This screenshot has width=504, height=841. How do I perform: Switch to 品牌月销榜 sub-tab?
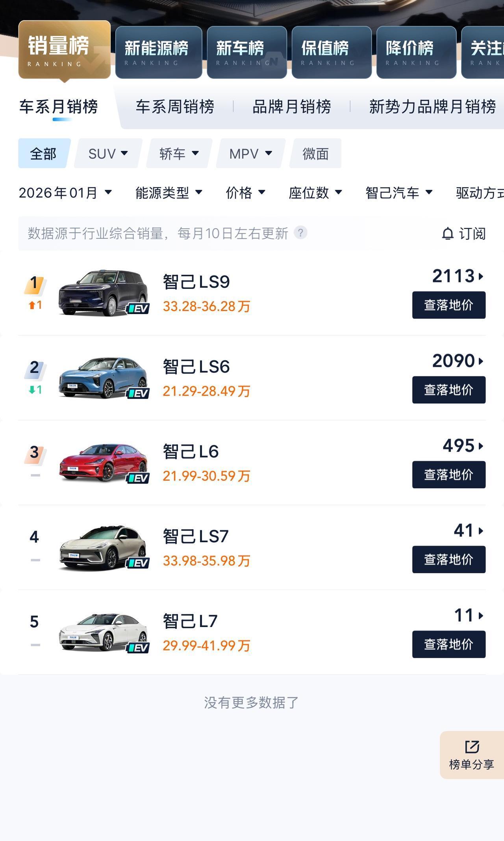pos(291,107)
